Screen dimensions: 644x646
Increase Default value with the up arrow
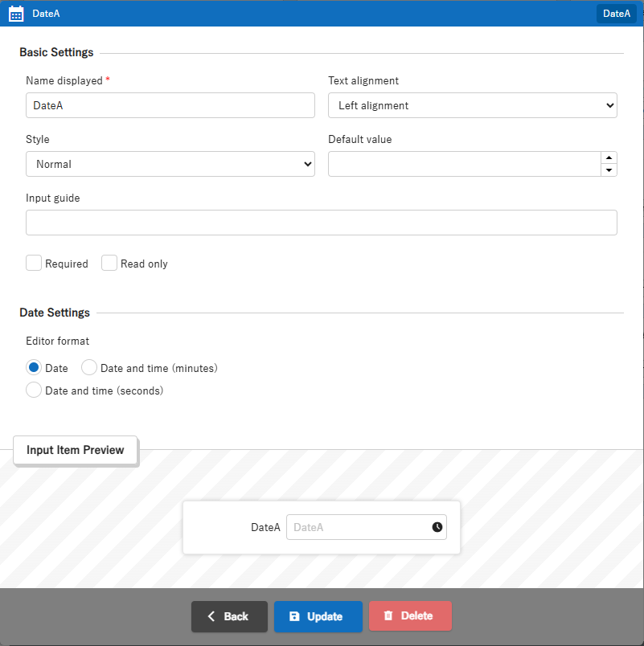pyautogui.click(x=609, y=157)
